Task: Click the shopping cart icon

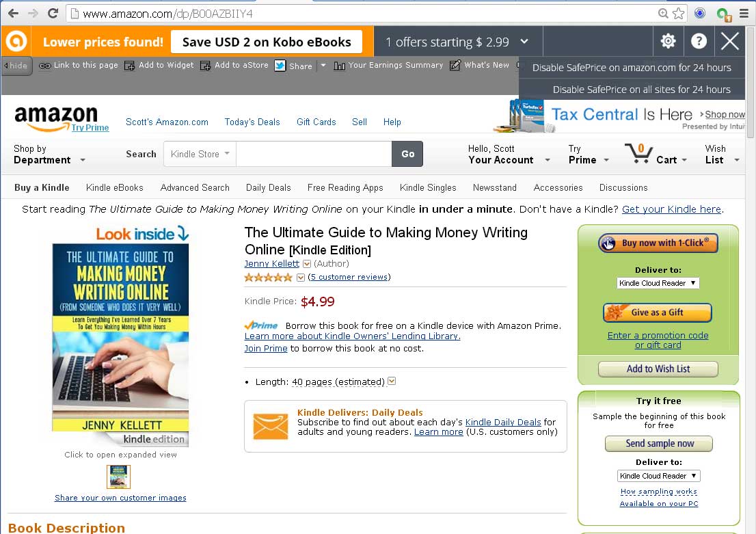Action: coord(638,154)
